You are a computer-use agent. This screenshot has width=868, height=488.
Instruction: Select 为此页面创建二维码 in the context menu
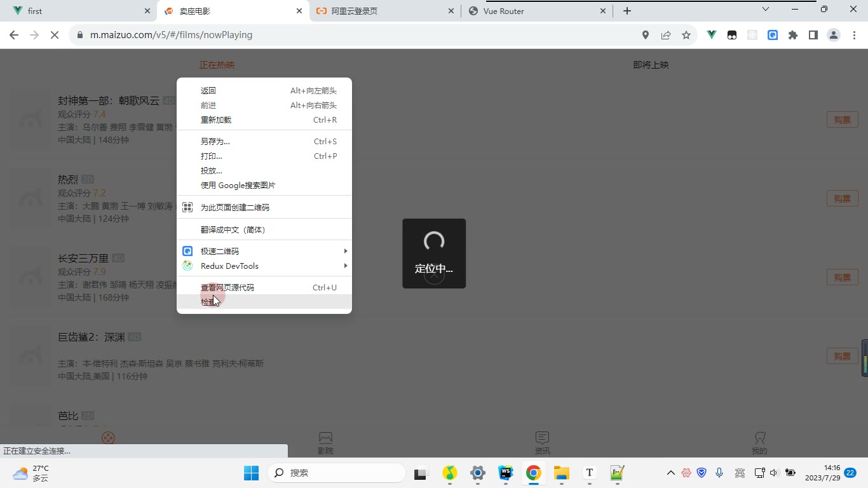264,207
